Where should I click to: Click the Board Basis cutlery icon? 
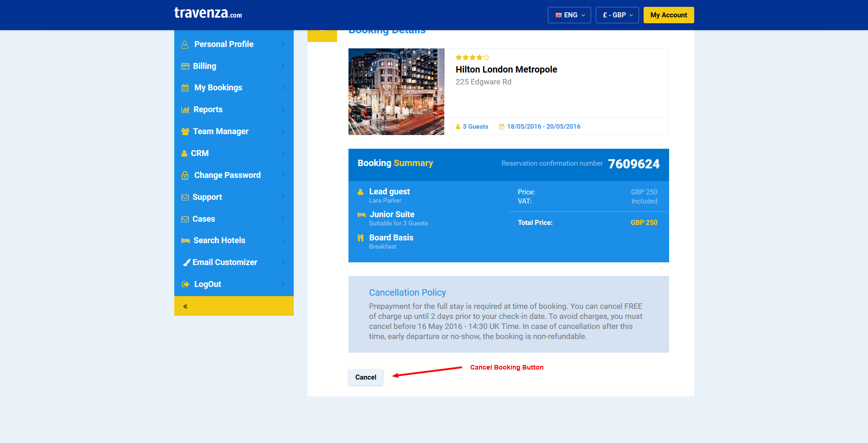pyautogui.click(x=360, y=238)
